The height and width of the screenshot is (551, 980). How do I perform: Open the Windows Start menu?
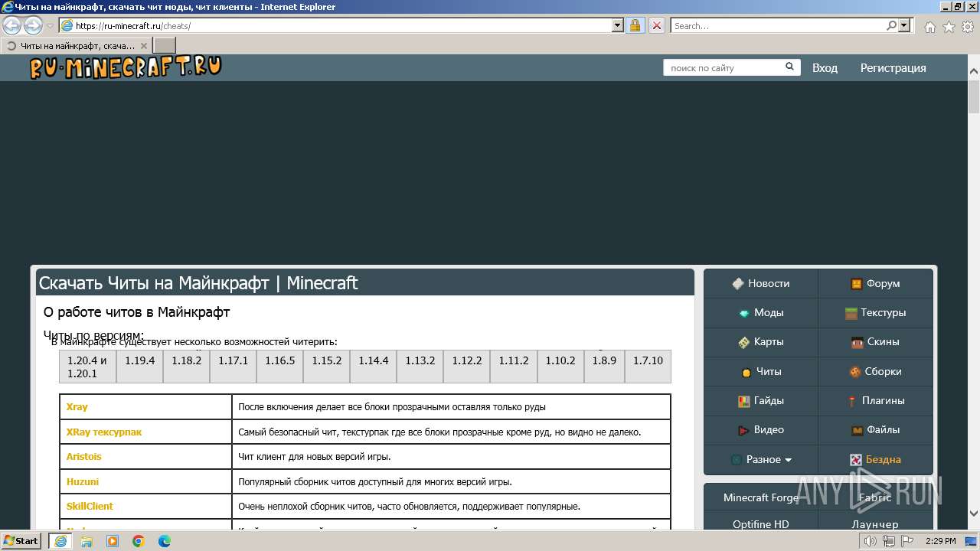pos(21,541)
